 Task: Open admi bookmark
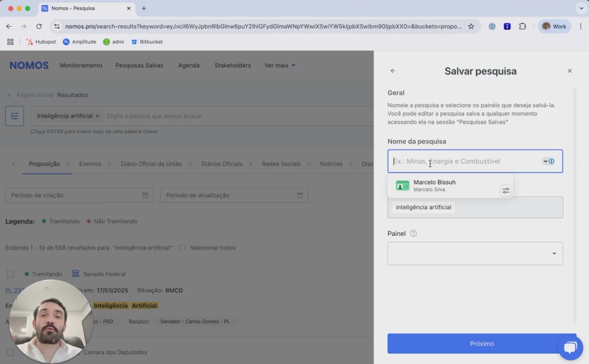click(113, 42)
